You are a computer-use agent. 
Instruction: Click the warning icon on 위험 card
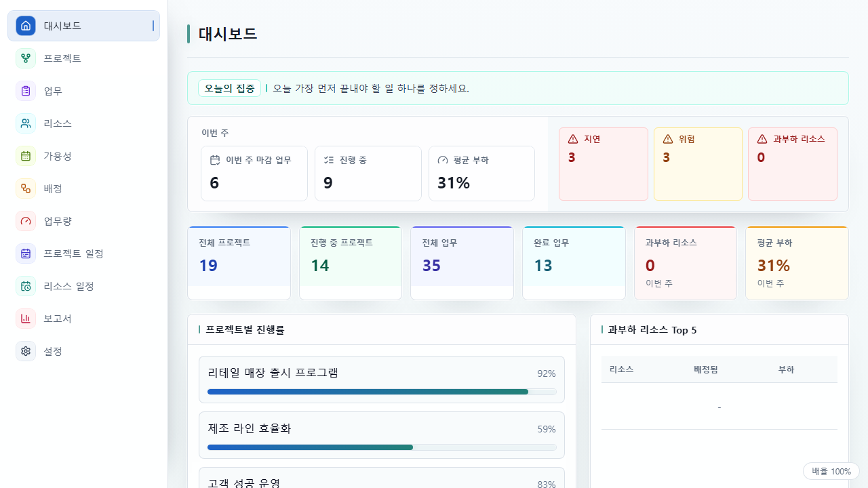(668, 139)
